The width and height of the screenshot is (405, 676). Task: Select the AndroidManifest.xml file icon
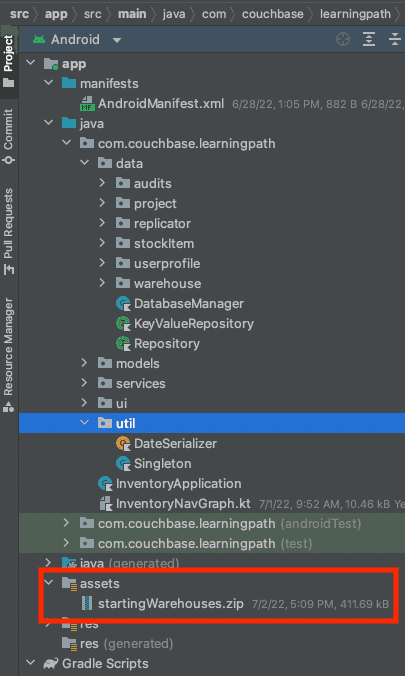pos(88,103)
